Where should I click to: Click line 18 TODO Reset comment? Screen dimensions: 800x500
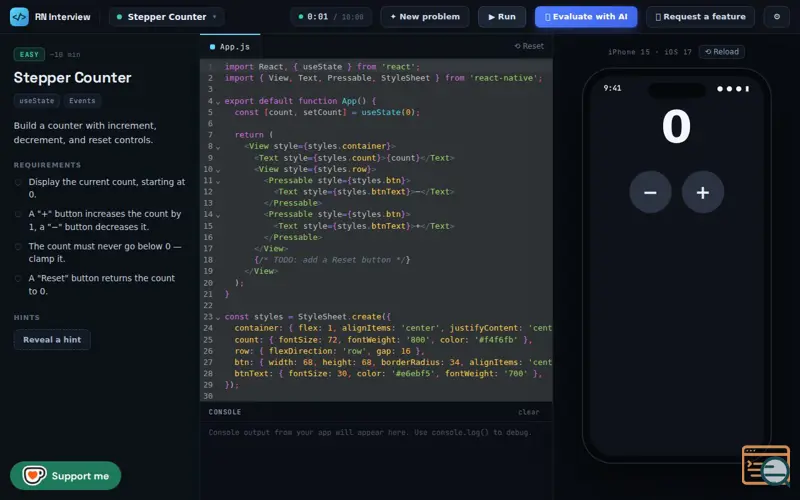click(332, 260)
